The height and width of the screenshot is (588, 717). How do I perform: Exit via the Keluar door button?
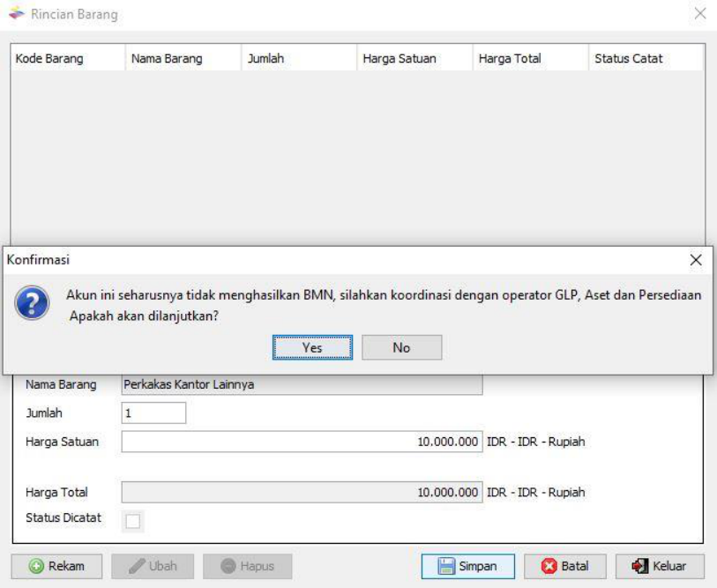659,566
